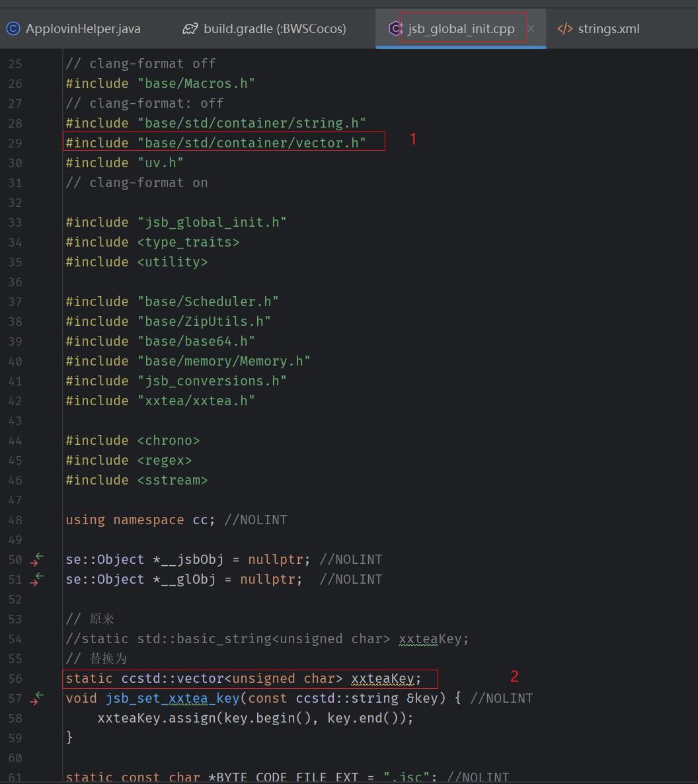Click the "base/std/container/vector.h" include text
This screenshot has height=784, width=698.
pos(251,143)
